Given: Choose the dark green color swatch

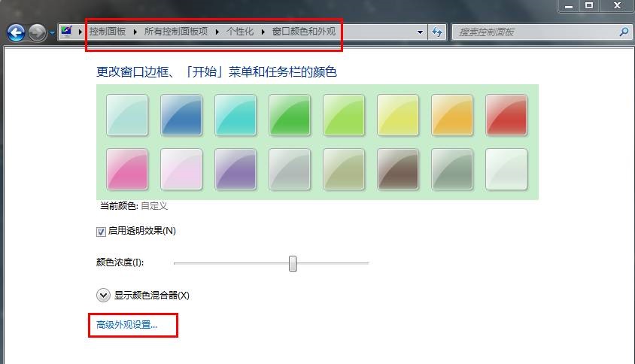Looking at the screenshot, I should pos(290,115).
